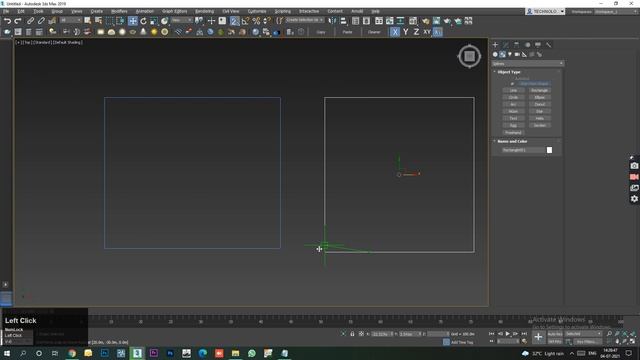The image size is (640, 360).
Task: Click the object name input field
Action: tap(523, 150)
